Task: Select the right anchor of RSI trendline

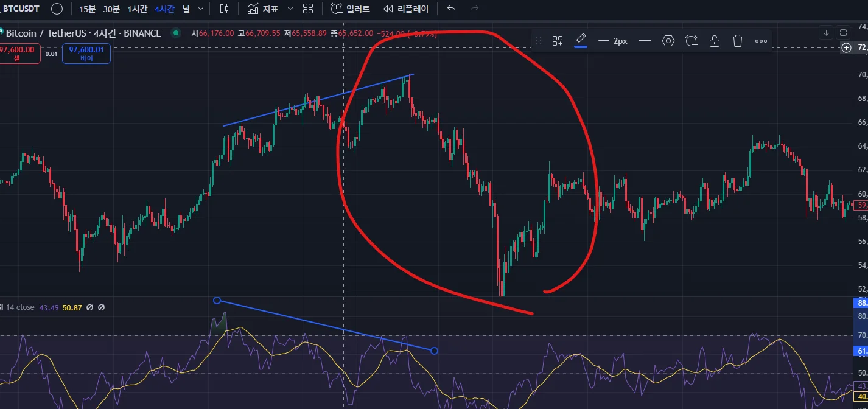Action: coord(434,351)
